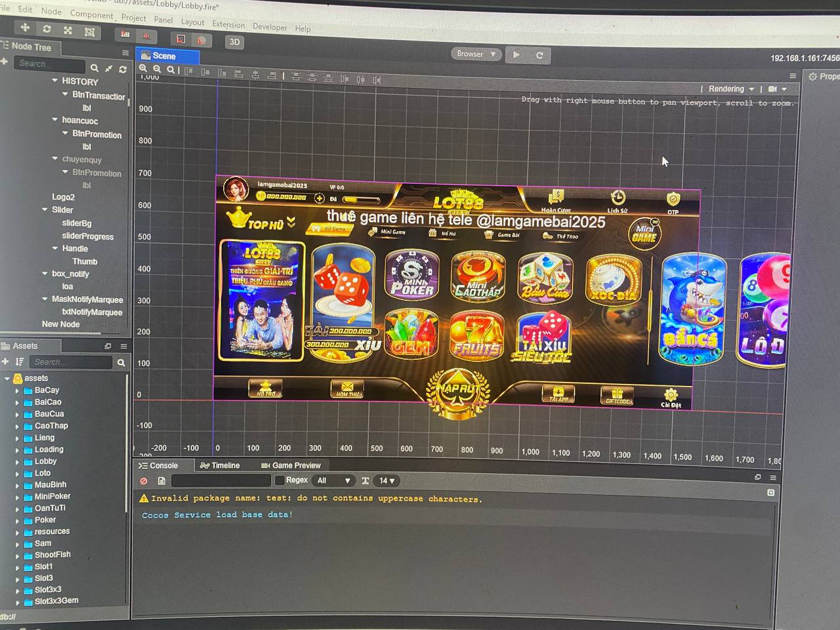Select the txtNotifyMarquee node
The width and height of the screenshot is (840, 630).
click(x=92, y=312)
